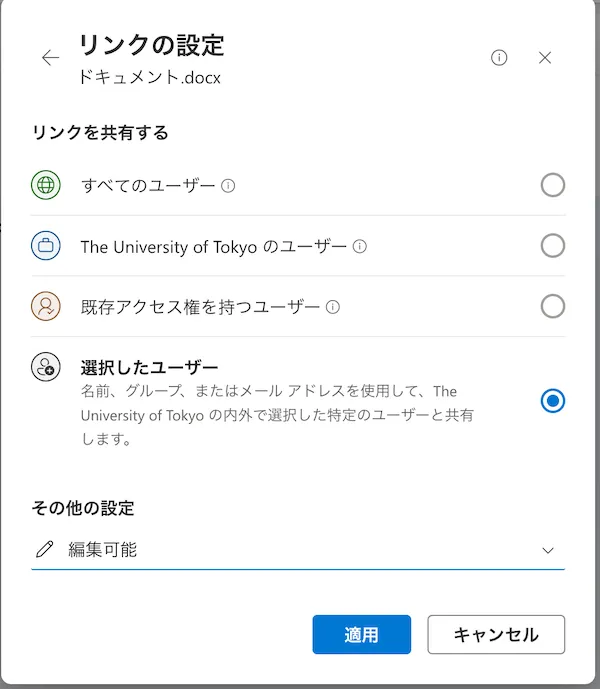
Task: Open the info icon in dialog header
Action: (x=499, y=58)
